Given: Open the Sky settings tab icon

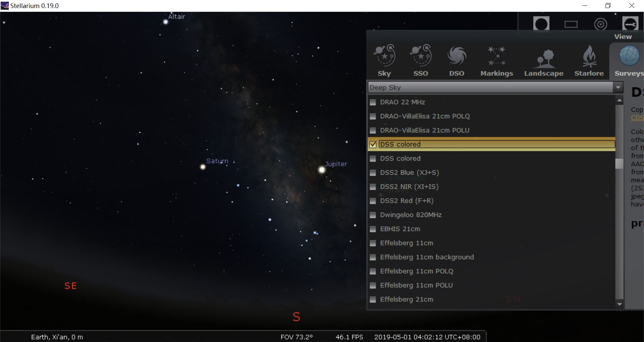Looking at the screenshot, I should 384,57.
